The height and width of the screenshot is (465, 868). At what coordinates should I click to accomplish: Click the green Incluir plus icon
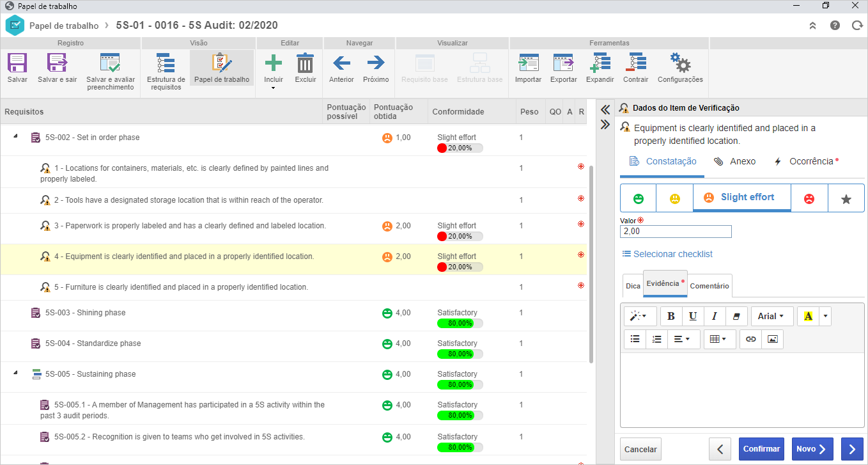click(x=274, y=63)
